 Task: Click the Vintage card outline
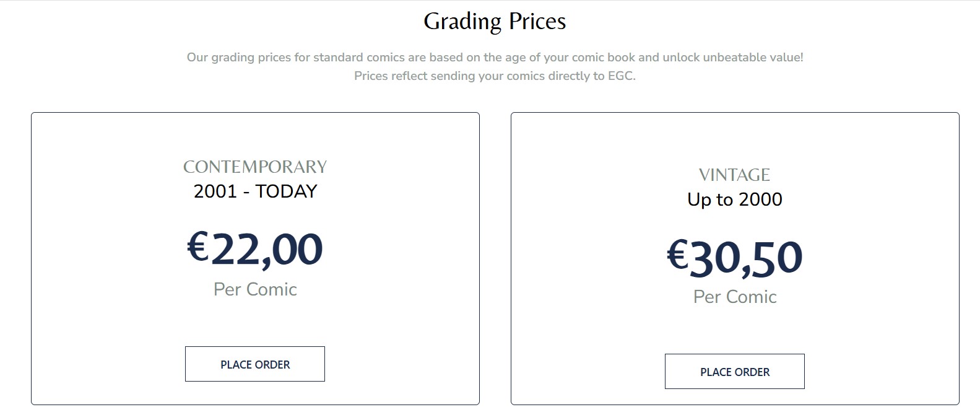pos(734,113)
